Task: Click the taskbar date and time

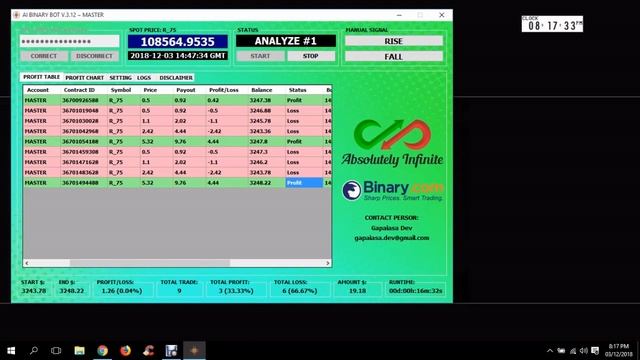Action: (x=619, y=350)
